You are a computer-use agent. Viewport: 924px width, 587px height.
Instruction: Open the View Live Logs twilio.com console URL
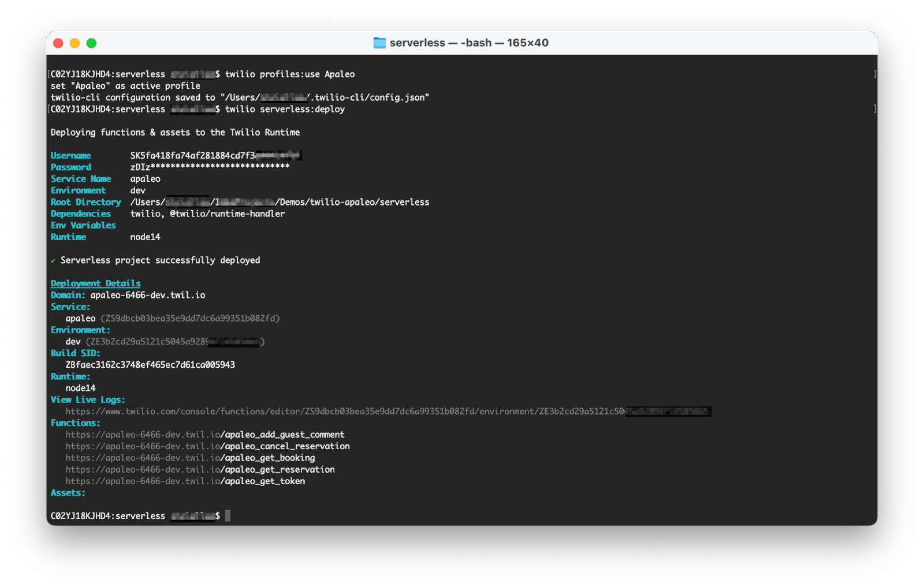[x=388, y=412]
